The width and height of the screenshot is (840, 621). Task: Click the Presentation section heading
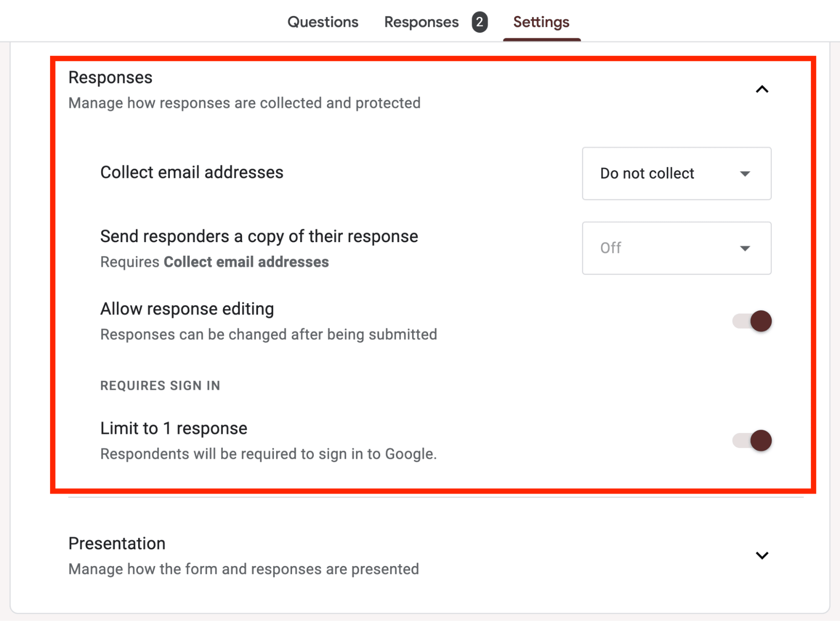[x=116, y=543]
